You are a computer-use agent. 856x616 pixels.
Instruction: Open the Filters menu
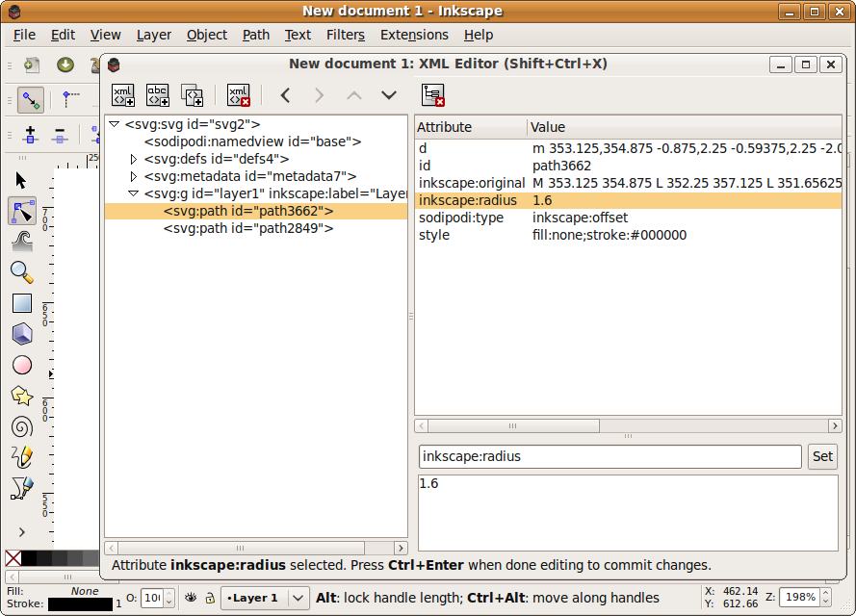point(346,35)
